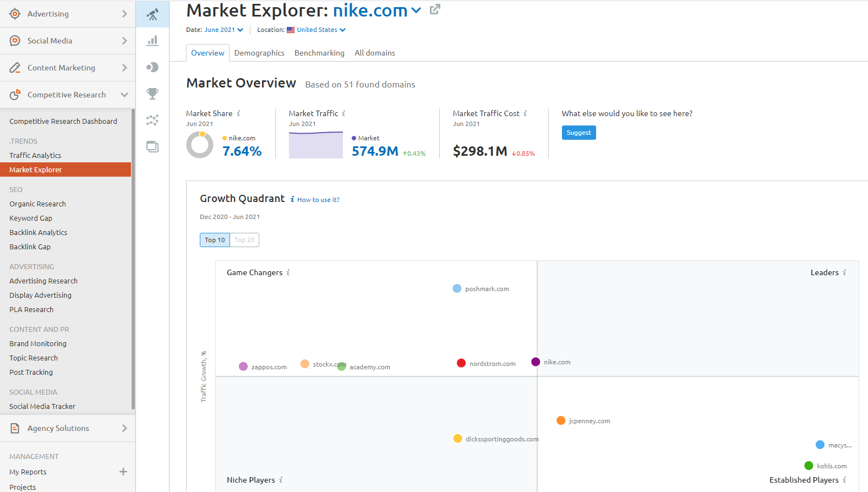The image size is (868, 492).
Task: Expand the Social Media menu section
Action: [124, 41]
